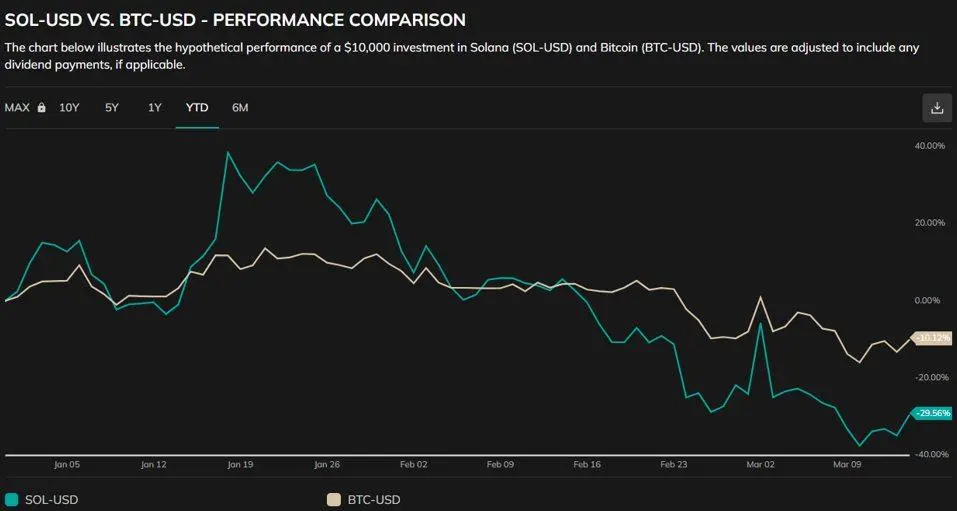Image resolution: width=957 pixels, height=511 pixels.
Task: Click the beige BTC-USD legend square
Action: pos(334,500)
